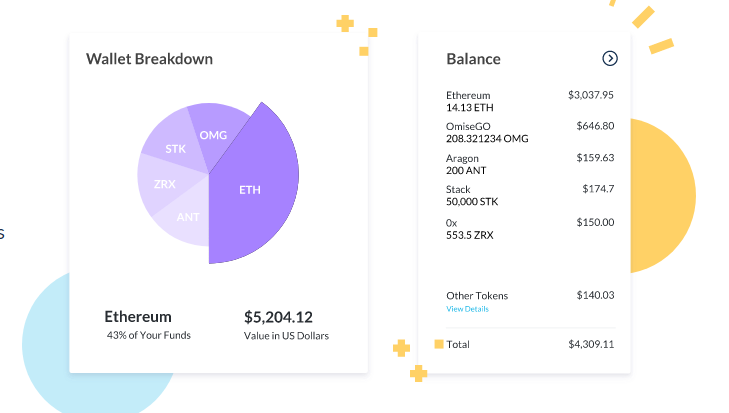Image resolution: width=729 pixels, height=413 pixels.
Task: Click the STK pie chart slice
Action: 176,149
